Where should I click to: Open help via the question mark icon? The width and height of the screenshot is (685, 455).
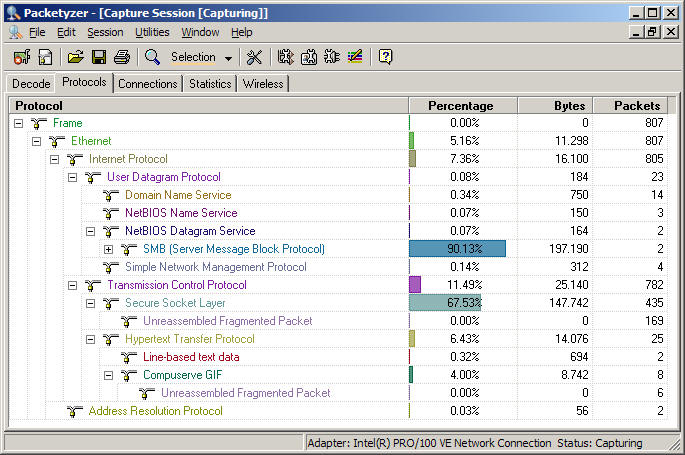[385, 57]
